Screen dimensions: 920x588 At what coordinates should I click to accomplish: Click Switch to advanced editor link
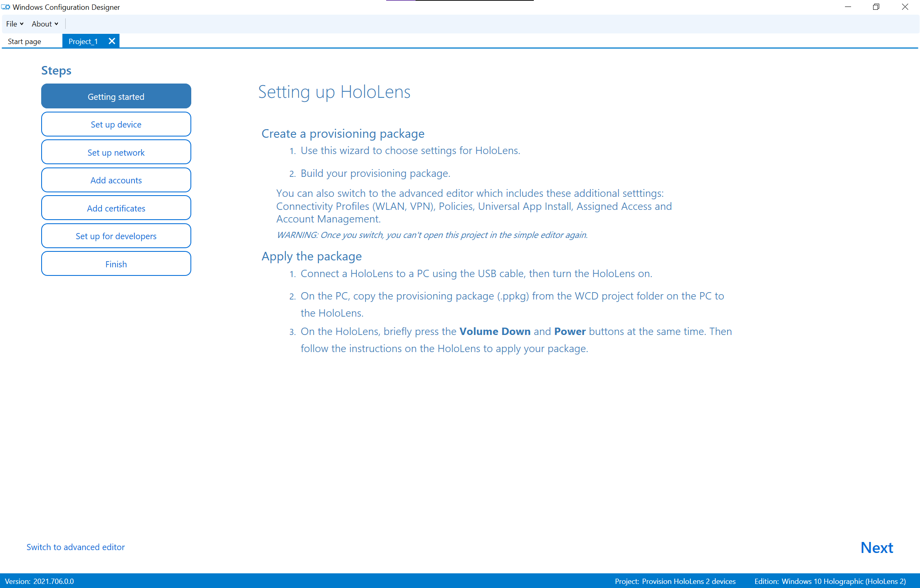point(76,547)
